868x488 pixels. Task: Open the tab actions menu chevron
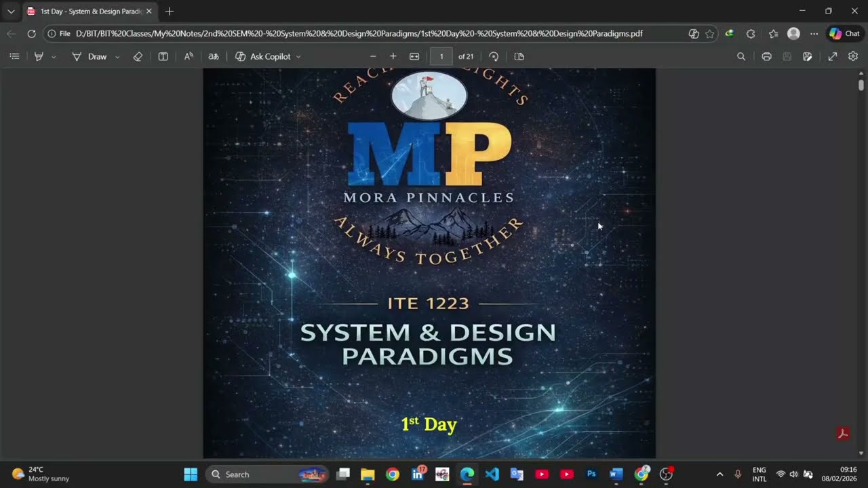click(11, 12)
